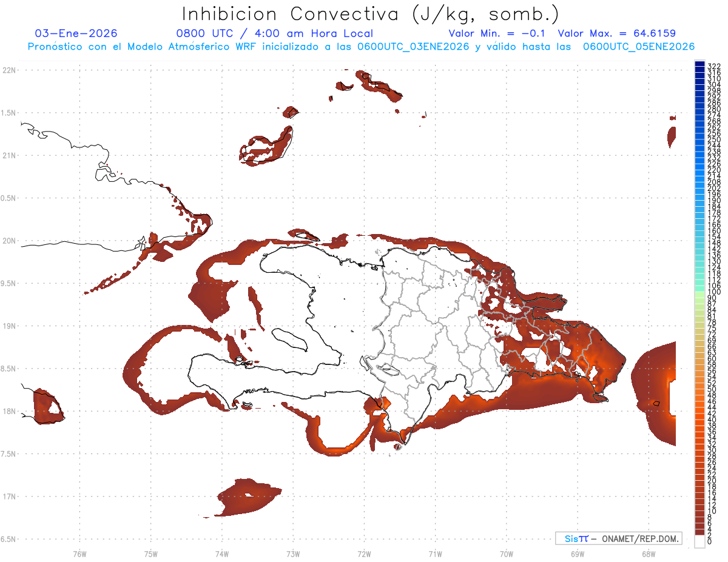Click the 22N latitude axis label

point(9,70)
